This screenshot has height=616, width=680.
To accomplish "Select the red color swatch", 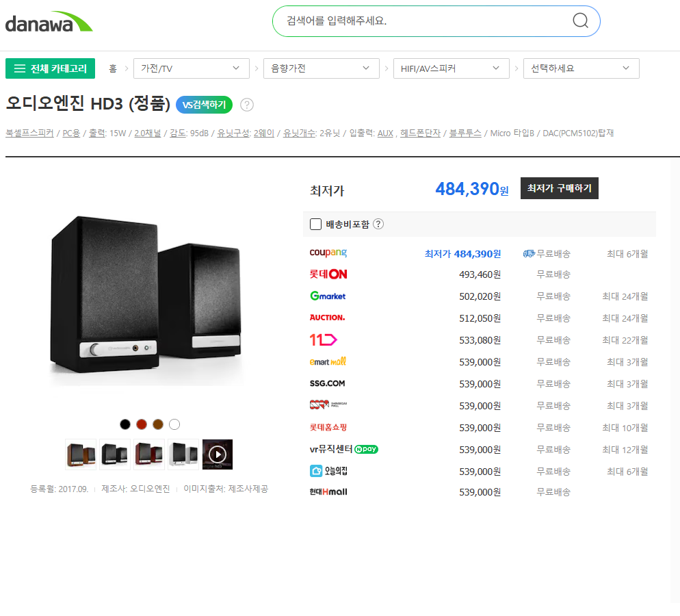I will coord(142,424).
